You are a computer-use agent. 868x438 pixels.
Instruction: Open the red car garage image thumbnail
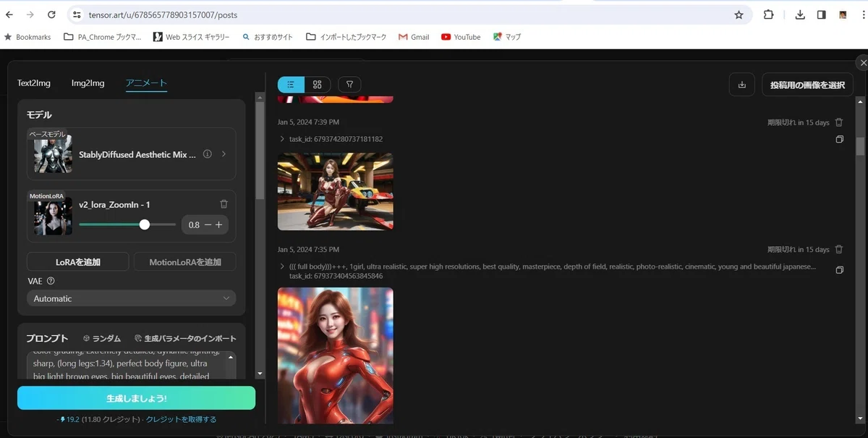[336, 192]
